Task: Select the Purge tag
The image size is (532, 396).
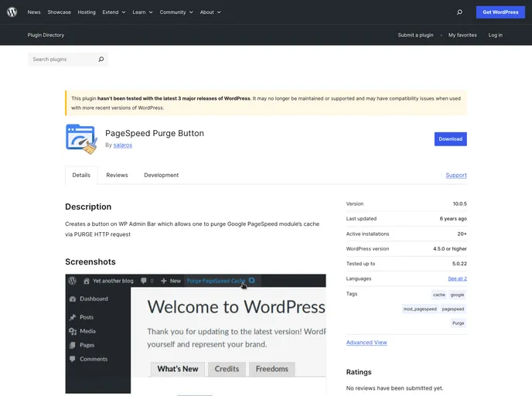Action: (458, 323)
